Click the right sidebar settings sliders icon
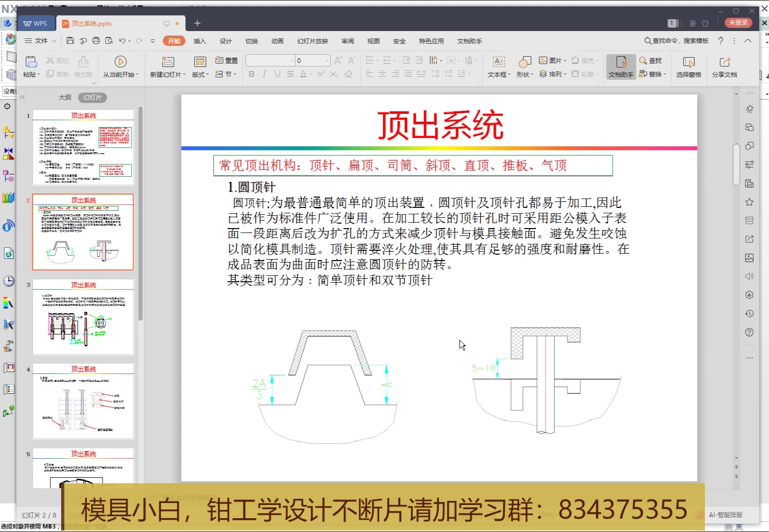 coord(749,165)
